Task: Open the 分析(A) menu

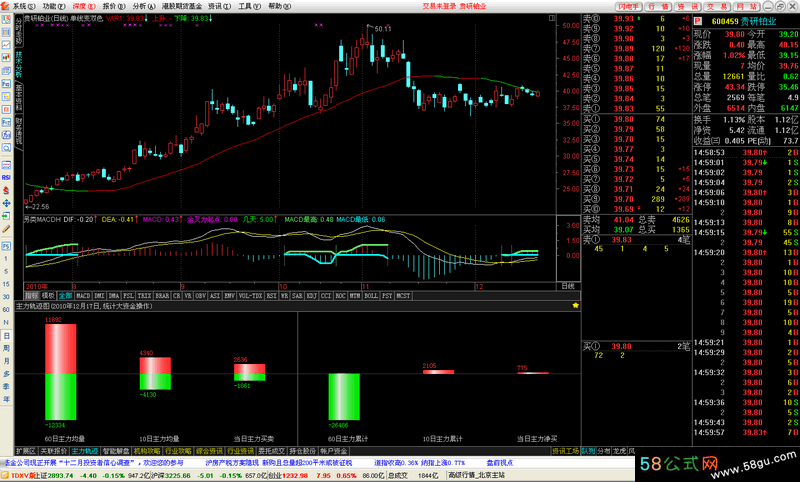Action: tap(144, 6)
